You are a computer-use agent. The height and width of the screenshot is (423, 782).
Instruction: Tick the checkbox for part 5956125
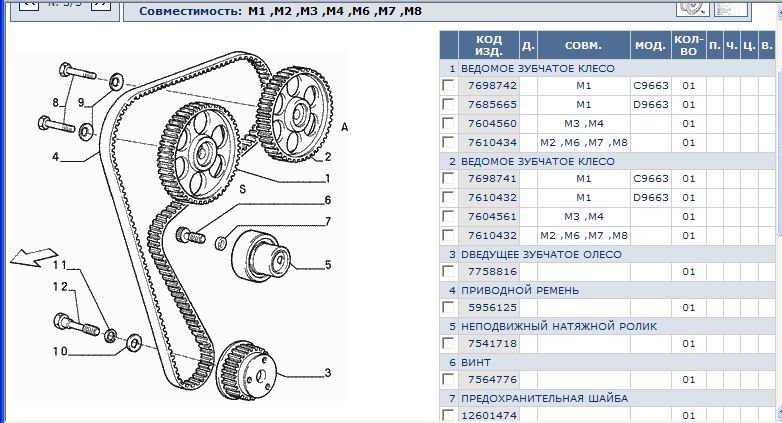coord(448,309)
